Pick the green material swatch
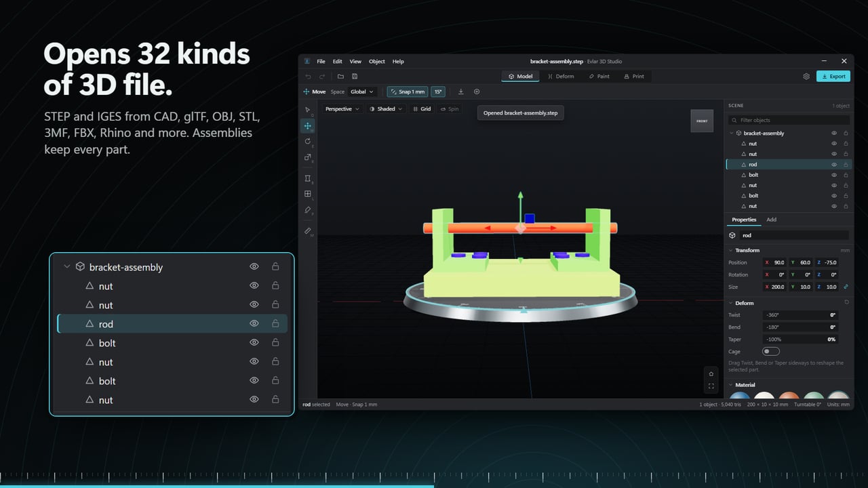 click(814, 396)
